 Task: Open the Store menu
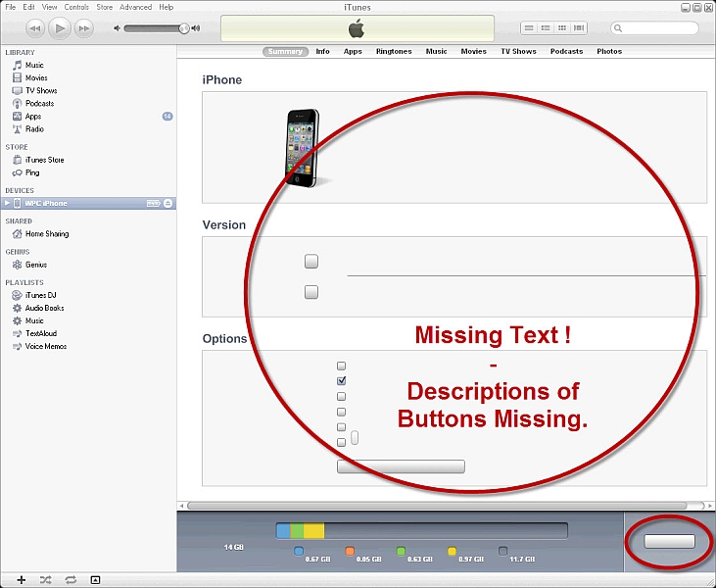pyautogui.click(x=105, y=7)
